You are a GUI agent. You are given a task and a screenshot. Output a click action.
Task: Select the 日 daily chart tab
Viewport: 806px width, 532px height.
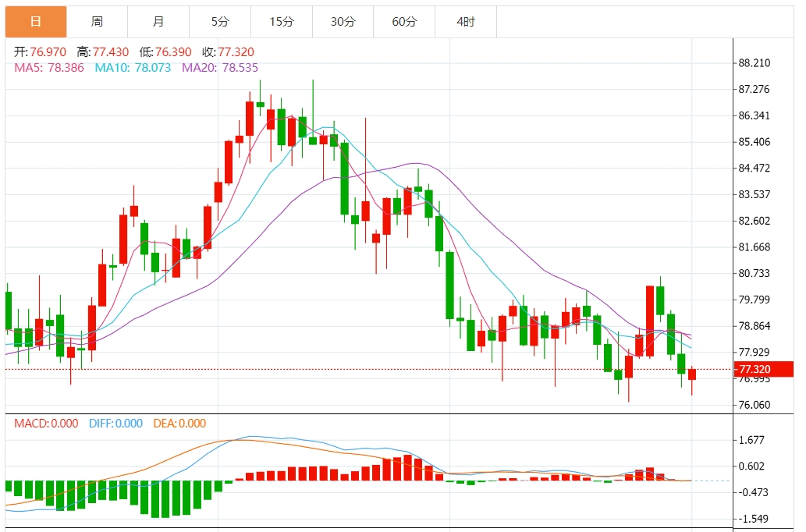(35, 22)
